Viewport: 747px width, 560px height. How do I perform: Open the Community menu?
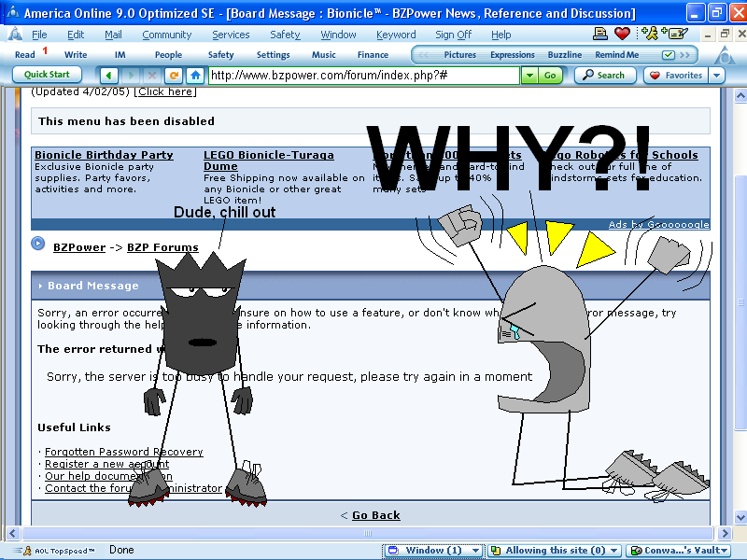pos(167,35)
